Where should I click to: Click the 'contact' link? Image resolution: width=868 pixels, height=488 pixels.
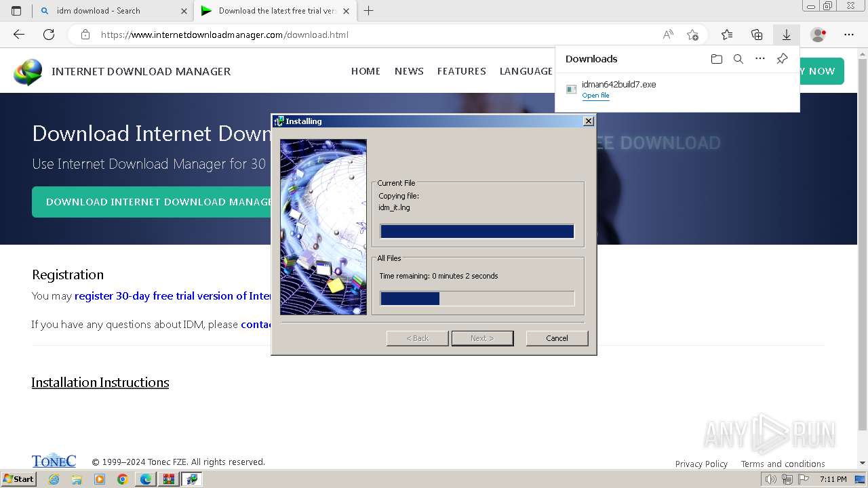[x=256, y=325]
